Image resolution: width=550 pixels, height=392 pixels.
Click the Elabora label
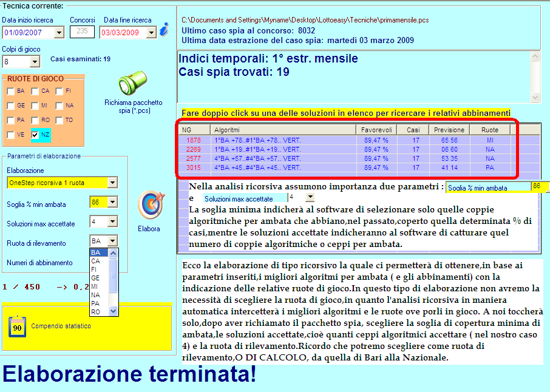click(x=149, y=229)
